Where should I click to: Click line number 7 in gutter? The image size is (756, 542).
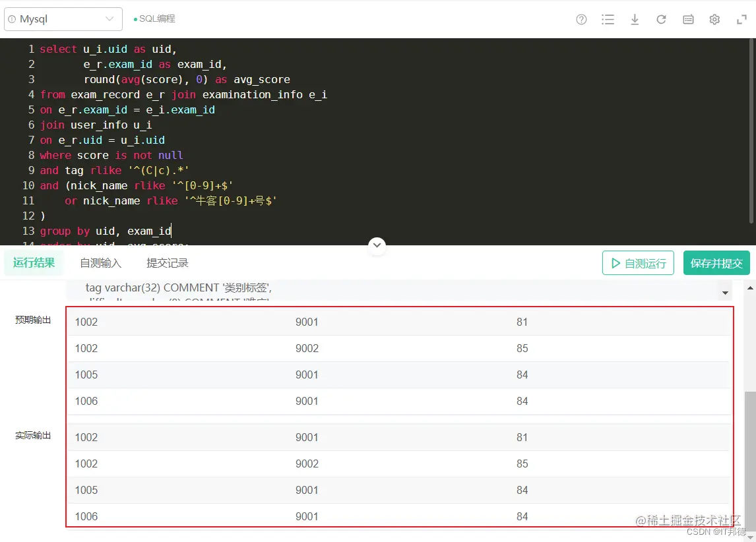[32, 140]
